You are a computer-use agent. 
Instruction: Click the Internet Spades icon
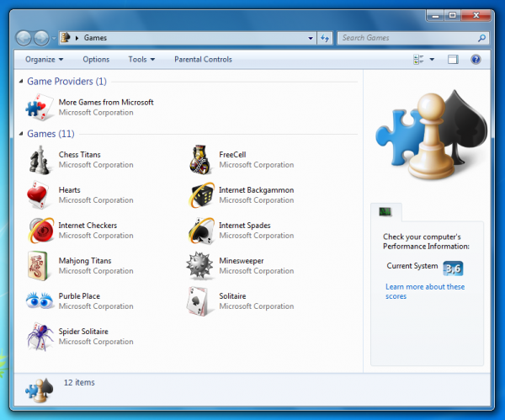click(202, 231)
